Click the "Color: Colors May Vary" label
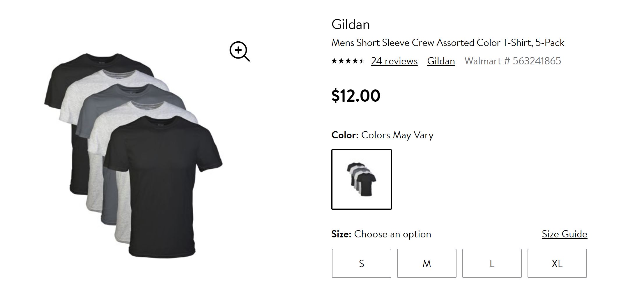Screen dimensions: 644x291 (382, 135)
